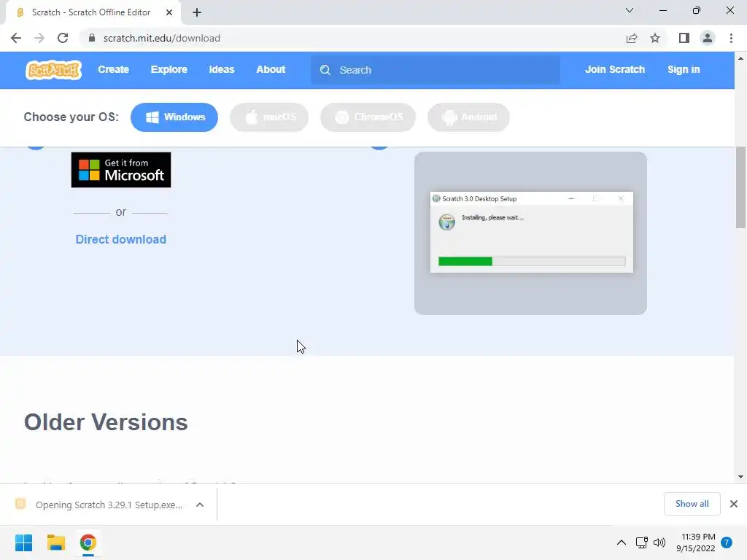The height and width of the screenshot is (560, 747).
Task: Click the Scratch search field
Action: 436,70
